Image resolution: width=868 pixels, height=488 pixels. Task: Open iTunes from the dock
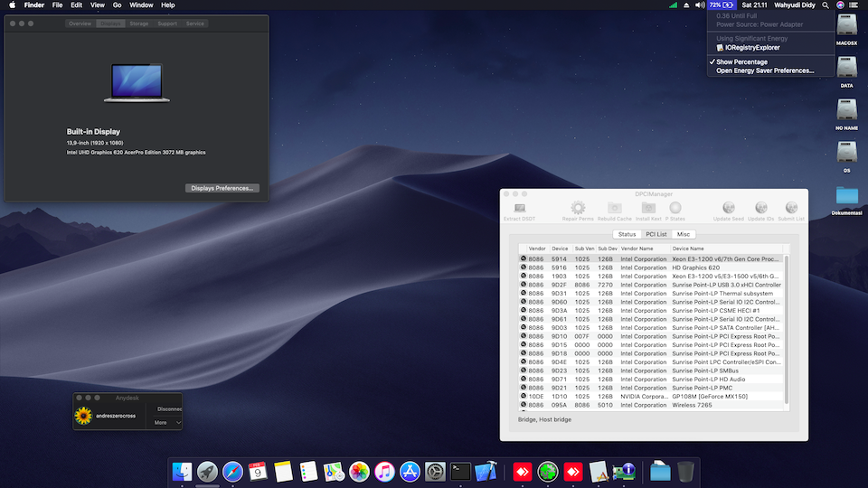385,472
